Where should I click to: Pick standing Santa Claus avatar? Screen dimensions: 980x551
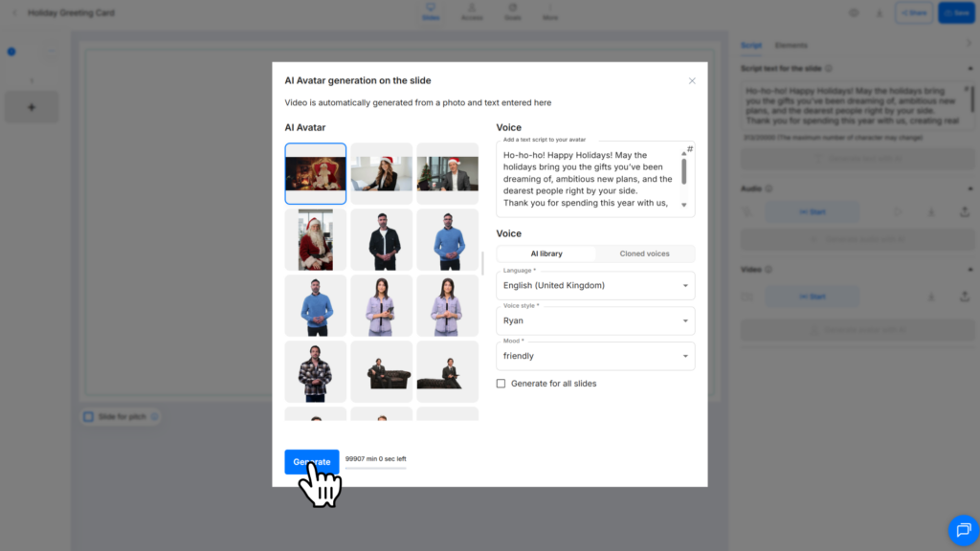pos(315,239)
